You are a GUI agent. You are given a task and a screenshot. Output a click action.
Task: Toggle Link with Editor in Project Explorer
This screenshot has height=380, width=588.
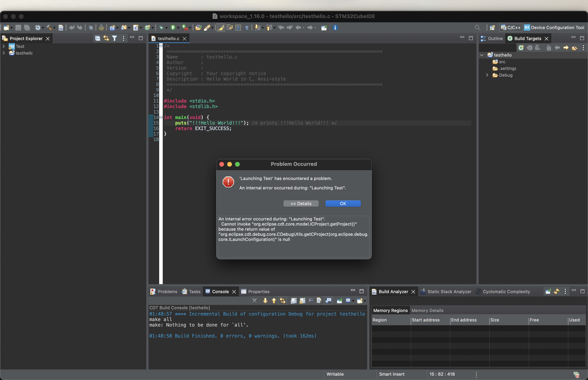tap(106, 38)
